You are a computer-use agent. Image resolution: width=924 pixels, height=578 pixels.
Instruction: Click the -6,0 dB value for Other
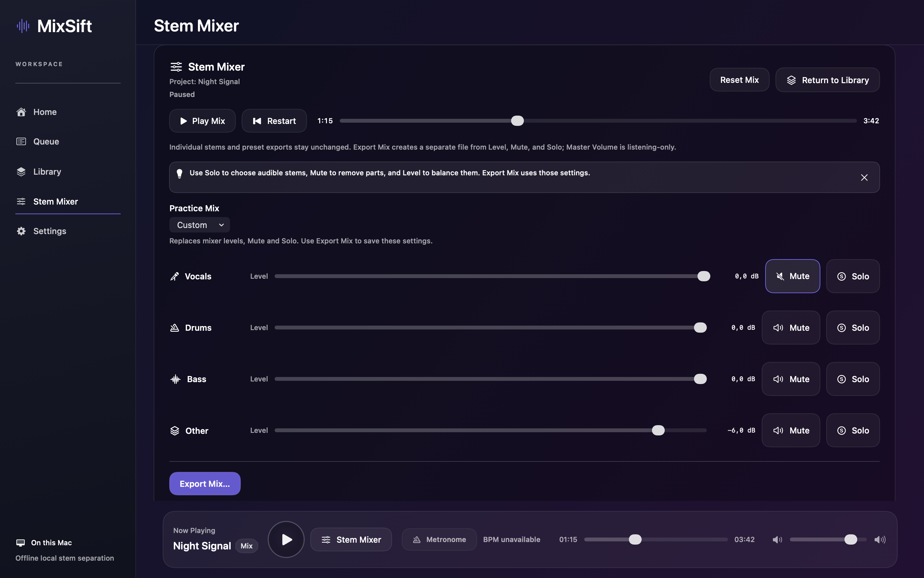point(741,430)
